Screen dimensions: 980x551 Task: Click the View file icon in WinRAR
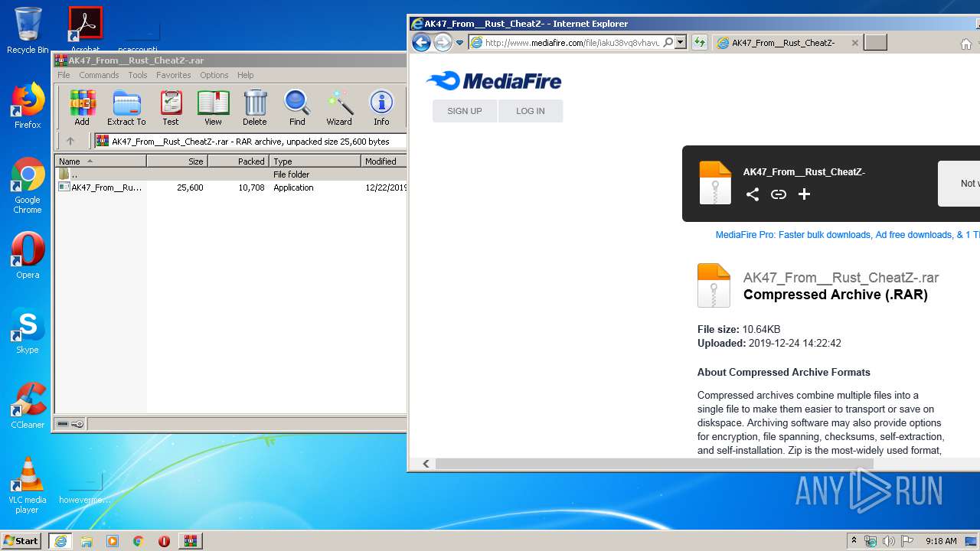213,107
